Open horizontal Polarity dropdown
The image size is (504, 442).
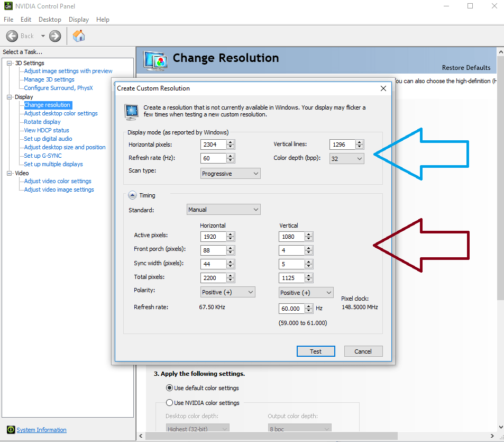tap(227, 292)
